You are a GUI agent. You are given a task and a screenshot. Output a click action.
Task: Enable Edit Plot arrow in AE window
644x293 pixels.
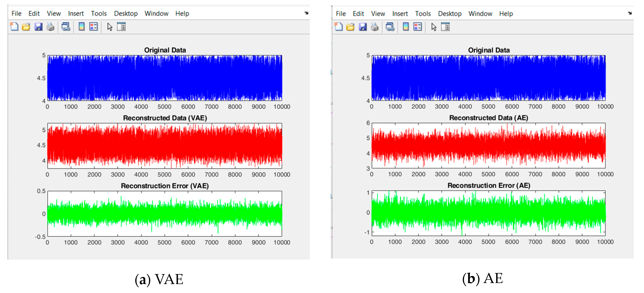[434, 27]
